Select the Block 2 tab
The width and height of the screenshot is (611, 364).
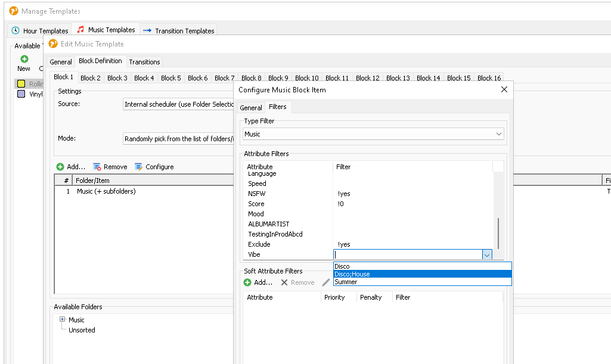(x=91, y=78)
